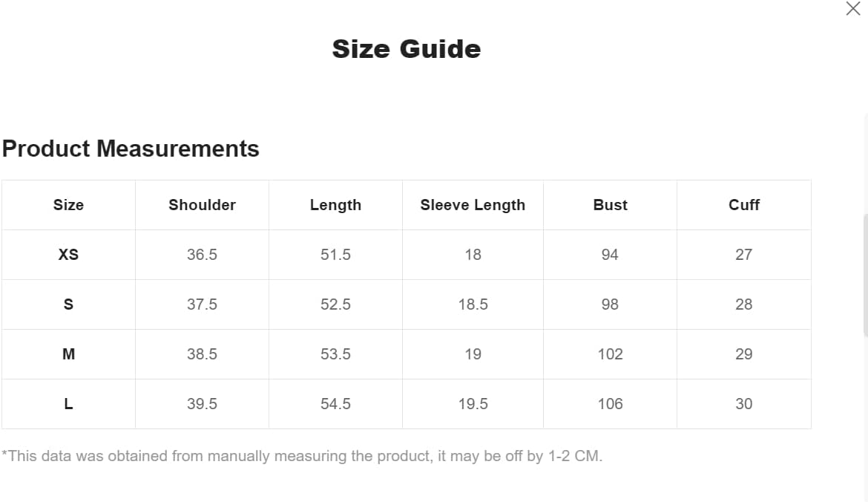Click the manual measuring disclaimer note
Image resolution: width=868 pixels, height=502 pixels.
302,456
